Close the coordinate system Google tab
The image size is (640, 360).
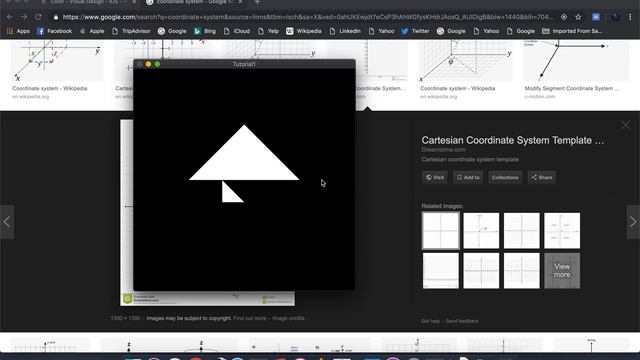(x=240, y=2)
